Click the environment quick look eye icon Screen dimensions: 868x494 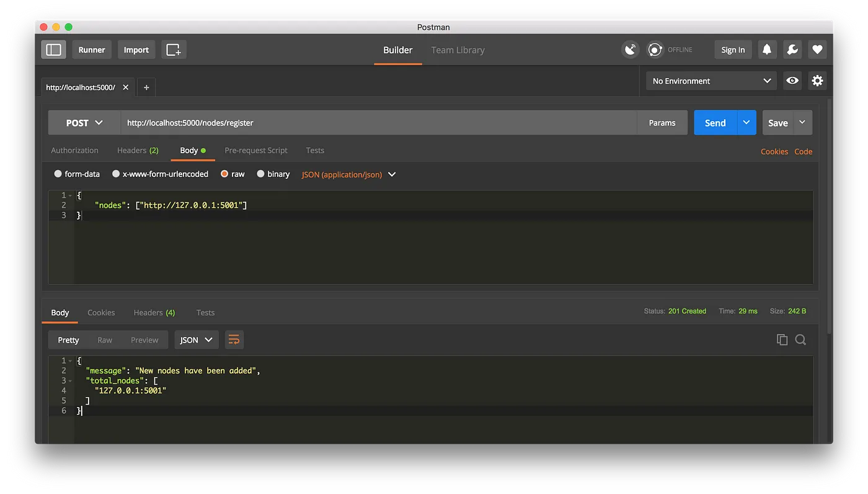[792, 81]
